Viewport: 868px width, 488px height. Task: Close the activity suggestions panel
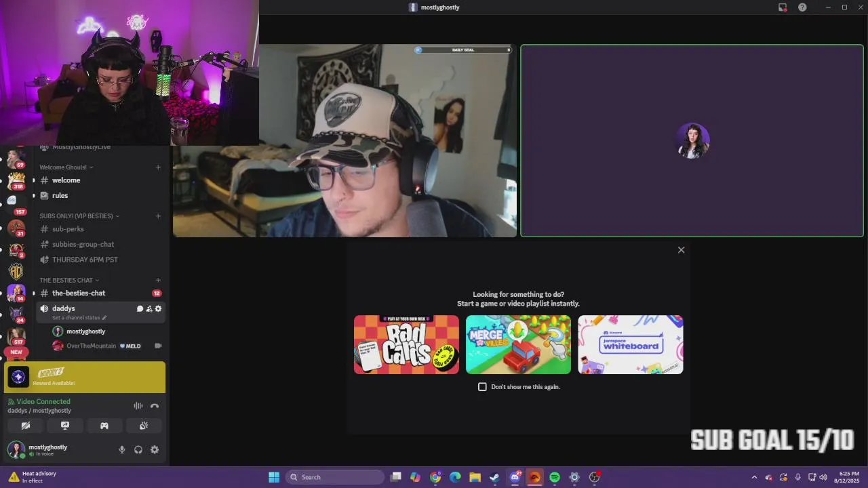pyautogui.click(x=681, y=250)
